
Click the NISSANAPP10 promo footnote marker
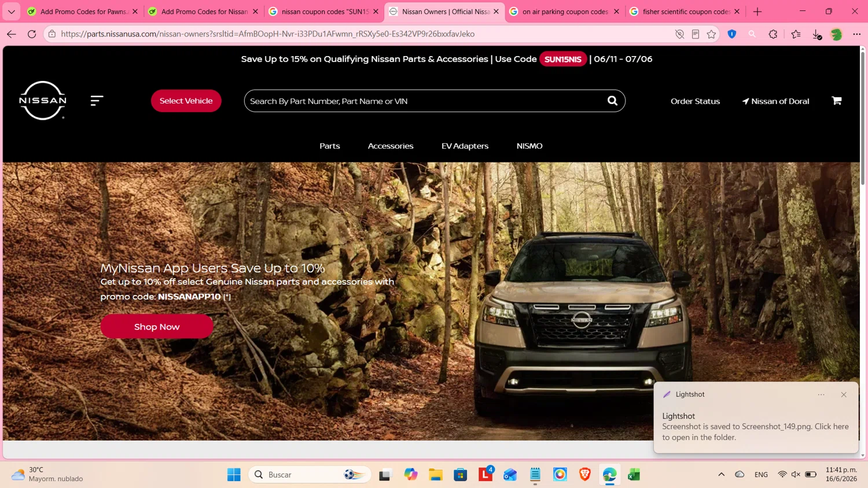point(227,297)
